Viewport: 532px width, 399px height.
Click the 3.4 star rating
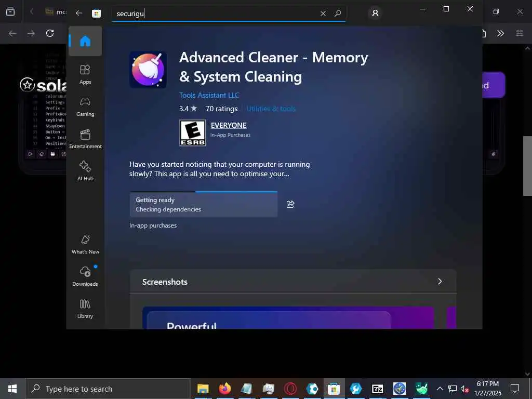188,109
